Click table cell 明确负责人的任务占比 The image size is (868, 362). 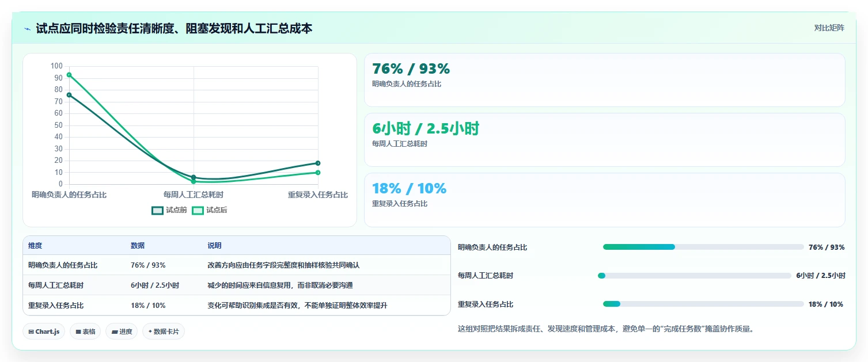63,265
